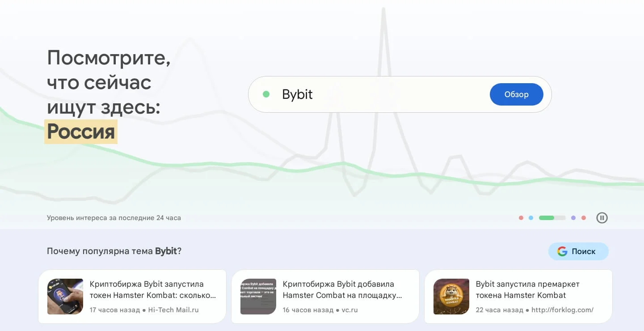Click the "Почему популярна тема Bybit?" heading
The width and height of the screenshot is (644, 331).
[114, 251]
